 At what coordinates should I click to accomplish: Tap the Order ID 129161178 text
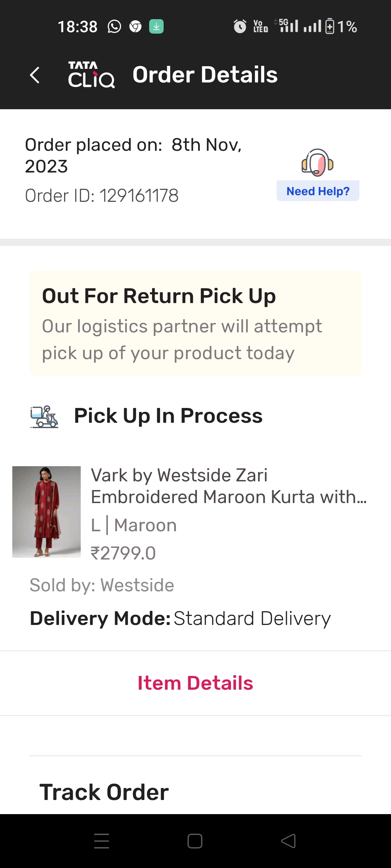102,196
